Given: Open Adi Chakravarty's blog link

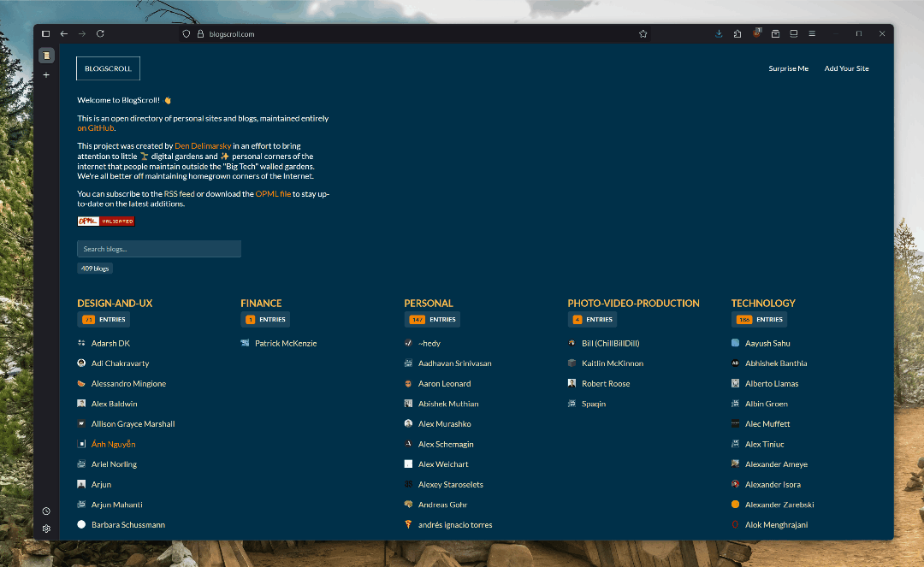Looking at the screenshot, I should (121, 363).
